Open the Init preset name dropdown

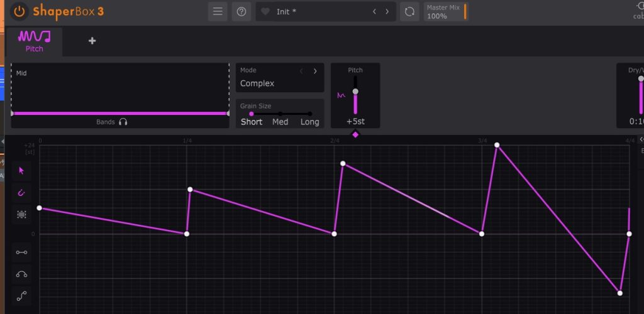pyautogui.click(x=314, y=11)
